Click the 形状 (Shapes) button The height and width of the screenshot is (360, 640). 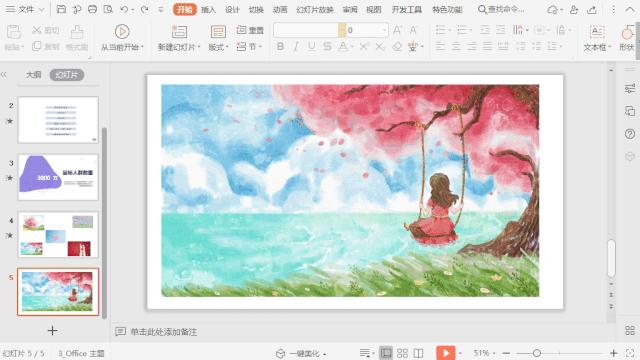pyautogui.click(x=627, y=38)
